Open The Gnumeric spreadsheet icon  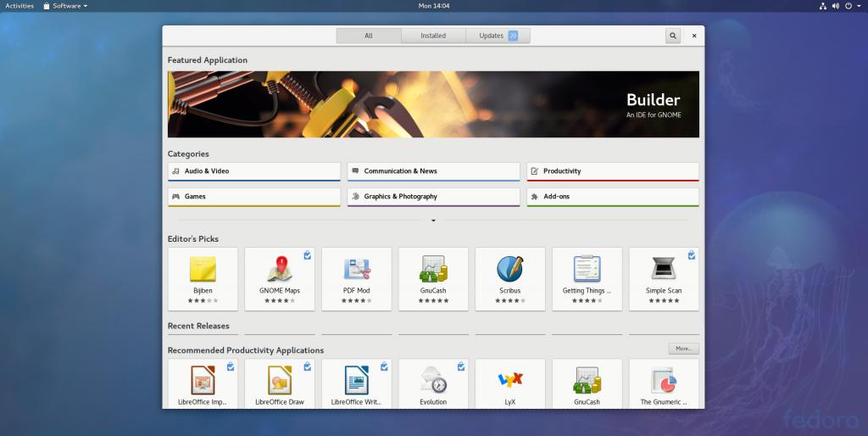(x=664, y=380)
